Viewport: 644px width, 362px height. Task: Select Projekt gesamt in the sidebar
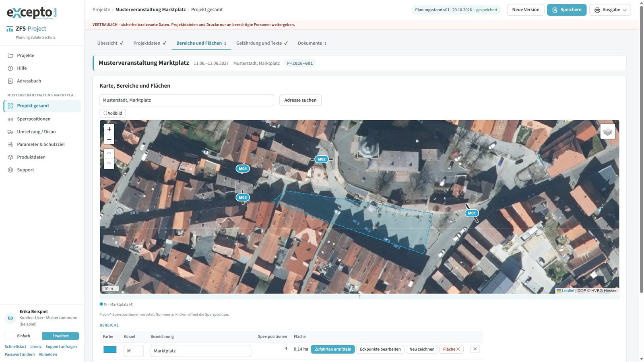pos(42,106)
